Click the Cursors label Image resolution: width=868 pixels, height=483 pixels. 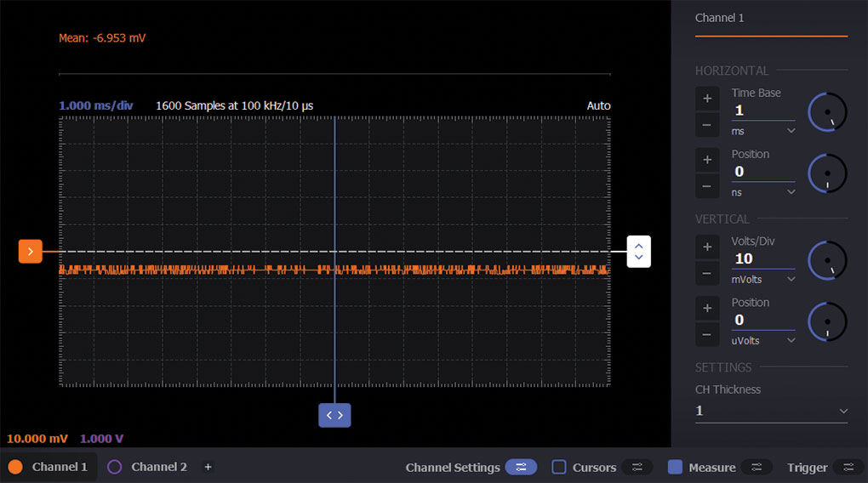click(x=594, y=468)
